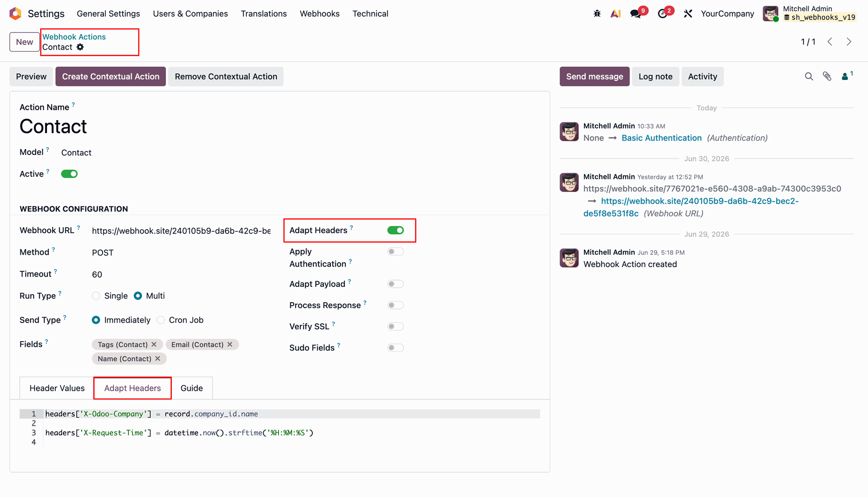
Task: Click the Timeout value field
Action: 181,274
